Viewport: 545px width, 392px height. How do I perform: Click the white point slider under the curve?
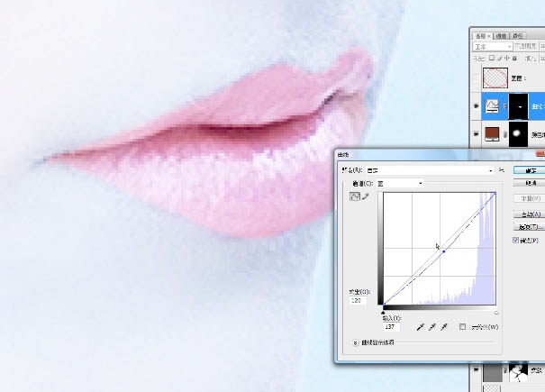(496, 313)
